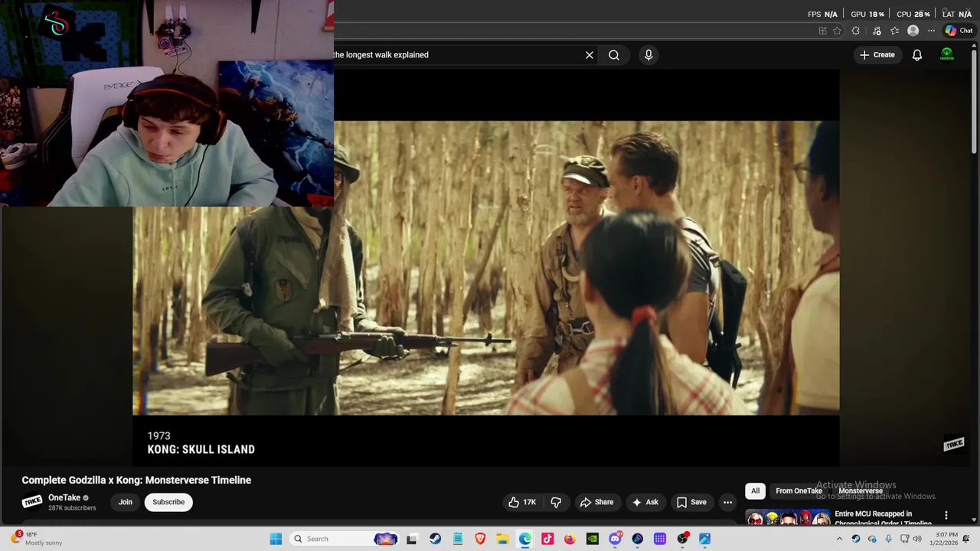Open the Notepad taskbar icon
Screen dimensions: 980x551
(x=457, y=539)
